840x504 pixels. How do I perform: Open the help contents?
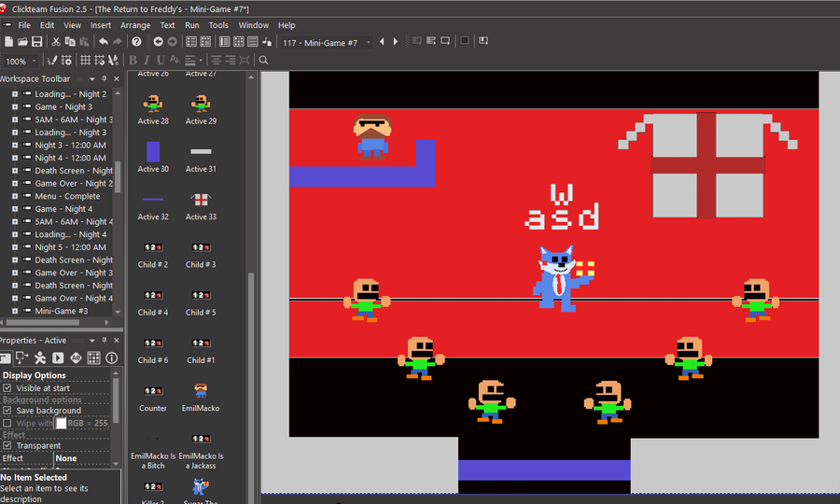[x=136, y=42]
